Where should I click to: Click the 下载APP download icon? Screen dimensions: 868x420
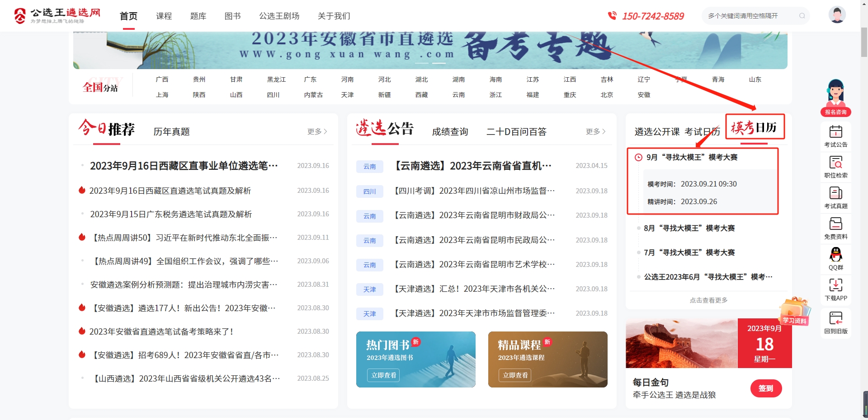pos(835,285)
